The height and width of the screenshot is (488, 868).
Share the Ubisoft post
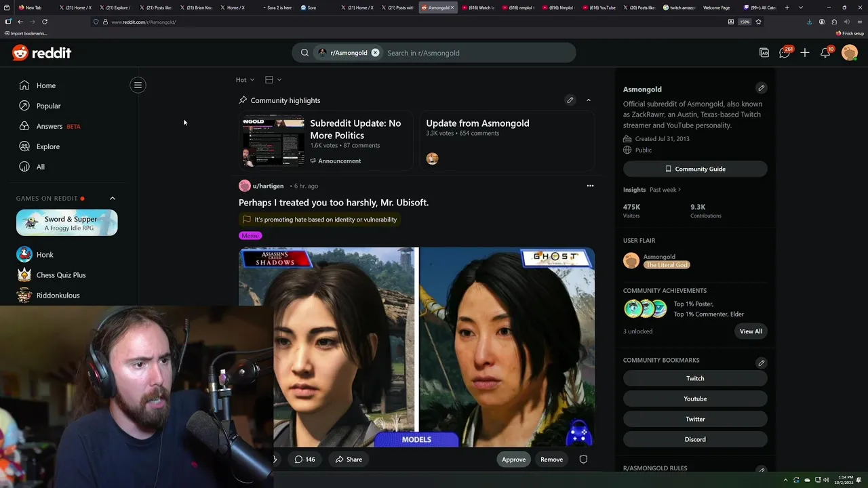[349, 460]
